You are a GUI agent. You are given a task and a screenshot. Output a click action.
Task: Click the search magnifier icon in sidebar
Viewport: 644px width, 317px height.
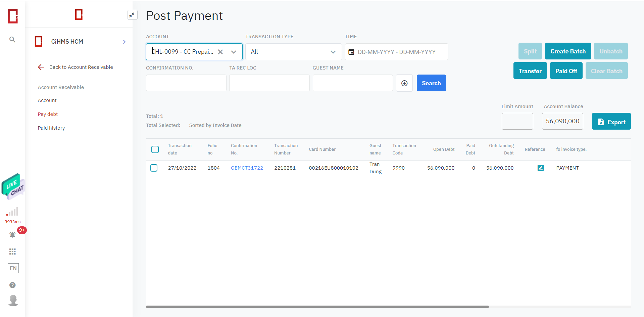pos(12,40)
